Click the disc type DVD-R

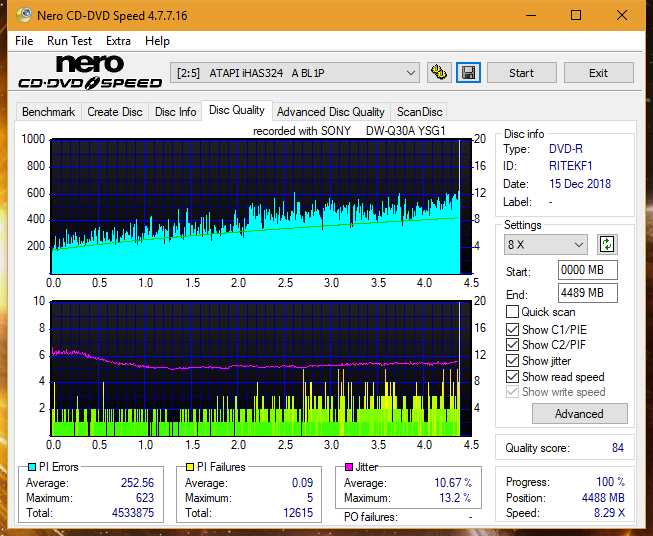[x=566, y=149]
